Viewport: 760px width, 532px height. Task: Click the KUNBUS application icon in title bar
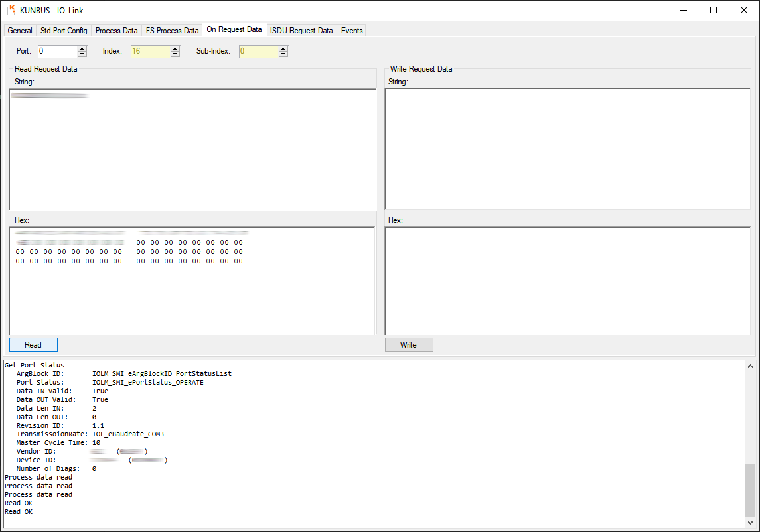(x=11, y=10)
